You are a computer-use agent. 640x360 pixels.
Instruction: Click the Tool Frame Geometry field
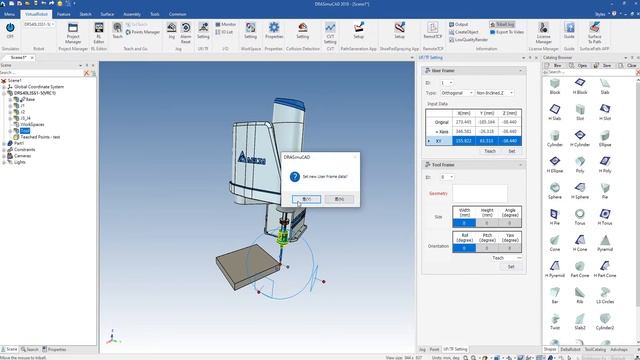coord(480,193)
